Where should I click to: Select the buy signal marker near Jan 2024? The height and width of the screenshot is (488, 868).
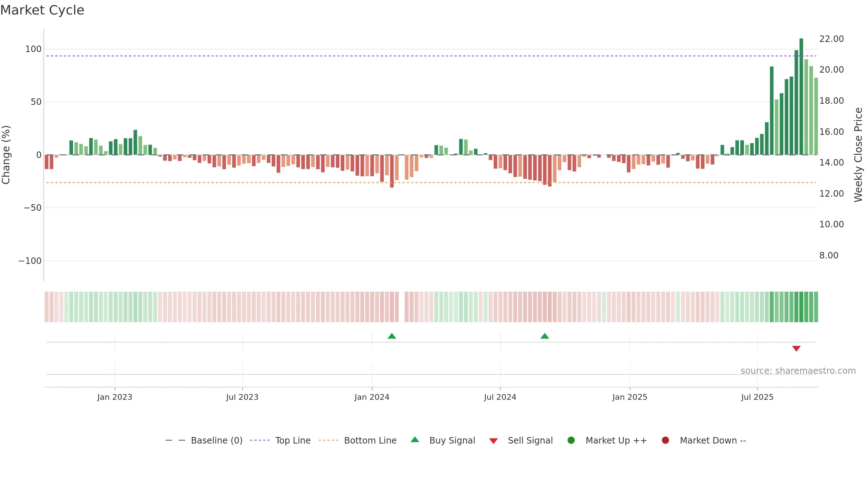click(x=392, y=336)
